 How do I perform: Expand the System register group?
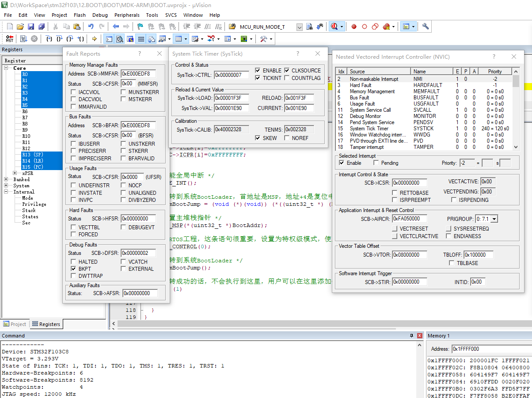(x=7, y=186)
